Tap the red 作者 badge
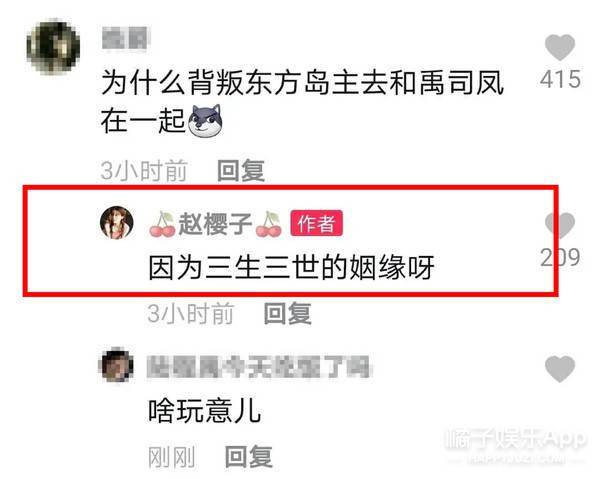Image resolution: width=600 pixels, height=479 pixels. (316, 223)
